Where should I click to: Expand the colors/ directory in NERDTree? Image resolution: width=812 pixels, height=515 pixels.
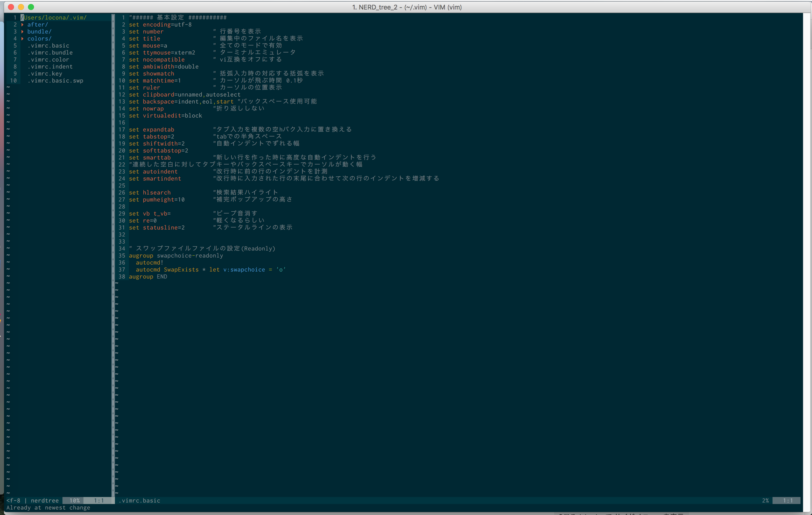(39, 38)
